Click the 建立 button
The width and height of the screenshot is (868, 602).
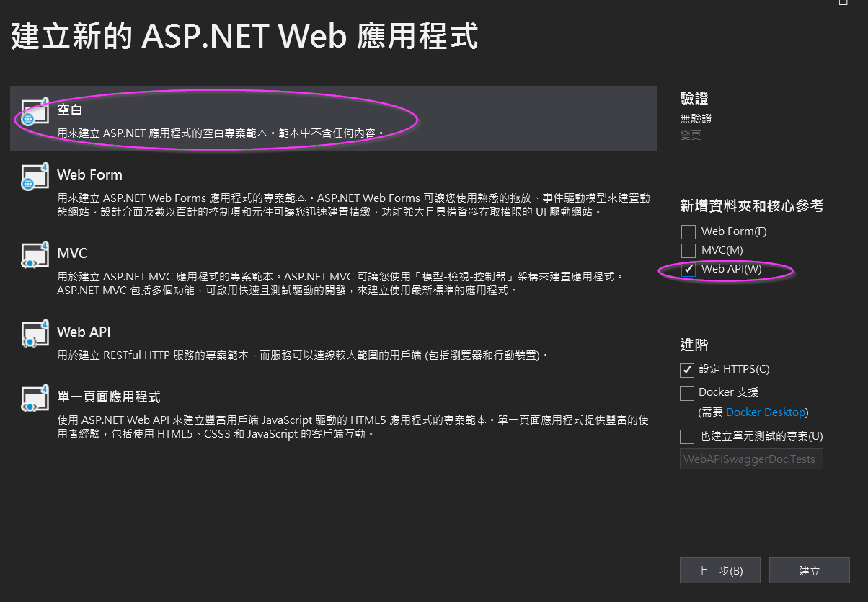810,570
